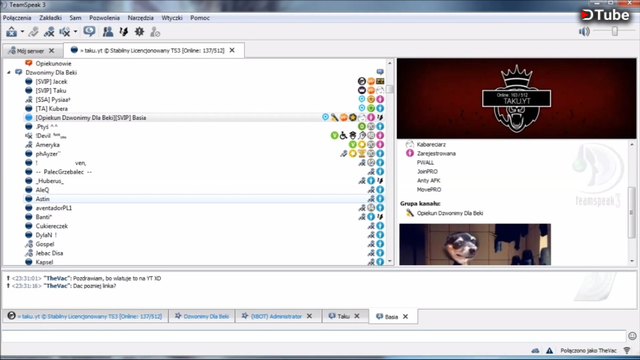This screenshot has height=360, width=640.
Task: Click the warning triangle status bar icon
Action: (549, 351)
